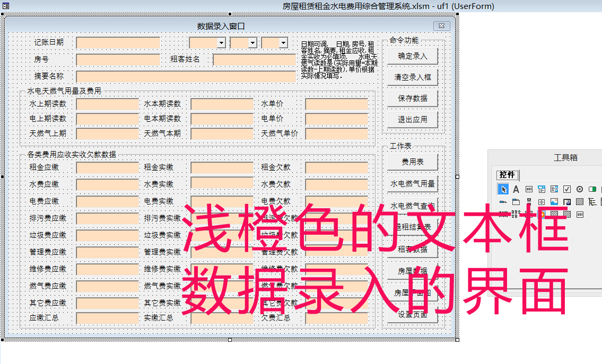Choose the Select Objects arrow tool in toolbox

point(503,189)
